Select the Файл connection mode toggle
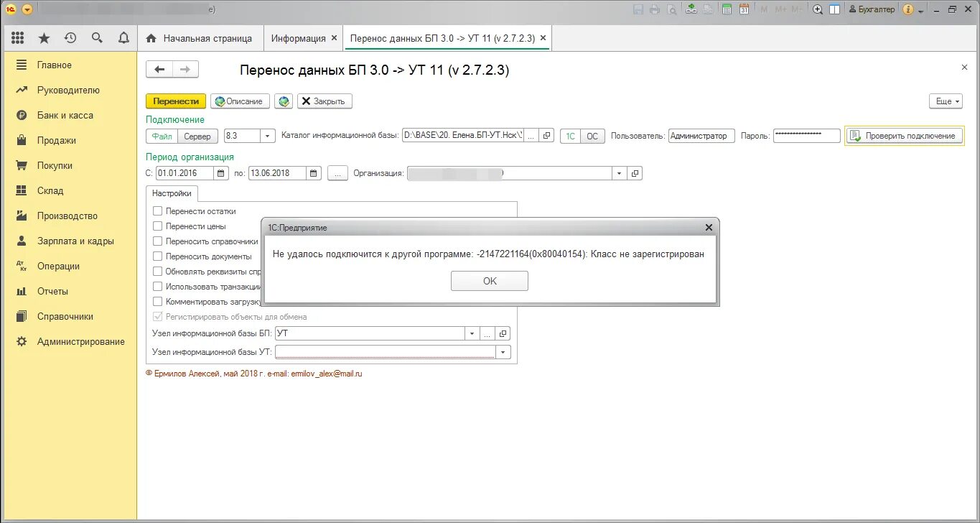Image resolution: width=980 pixels, height=523 pixels. click(162, 136)
